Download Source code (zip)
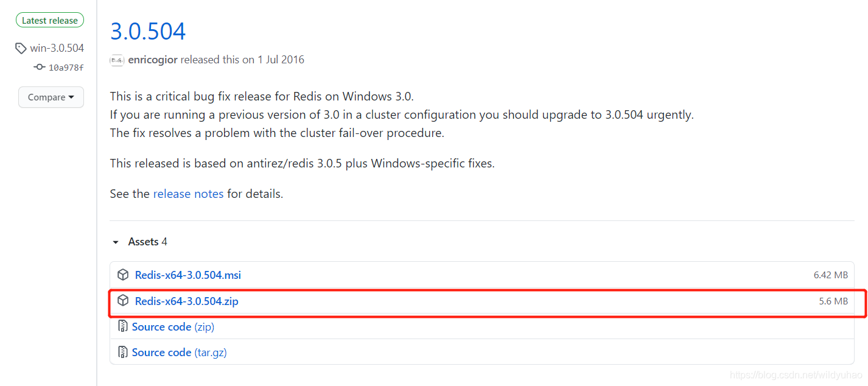The image size is (868, 386). tap(173, 327)
